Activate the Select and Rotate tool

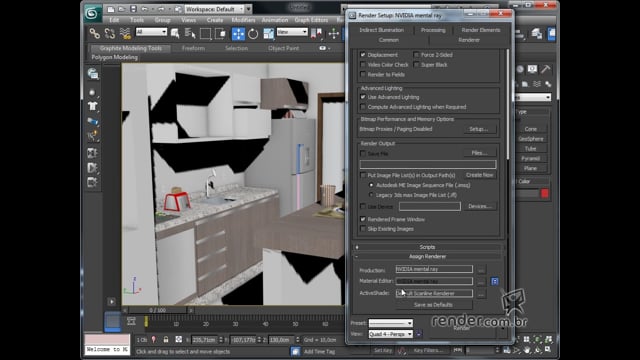(253, 33)
